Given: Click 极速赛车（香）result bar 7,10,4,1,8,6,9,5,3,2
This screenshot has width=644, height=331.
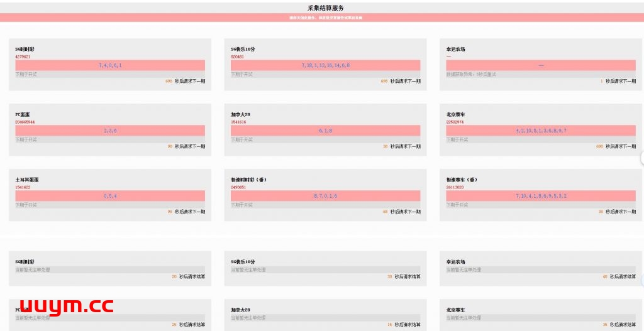Looking at the screenshot, I should (x=540, y=196).
